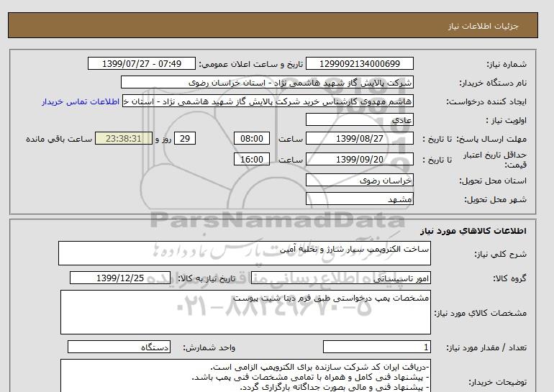The image size is (554, 392).
Task: Click the price validity time 16:00
Action: [x=252, y=159]
